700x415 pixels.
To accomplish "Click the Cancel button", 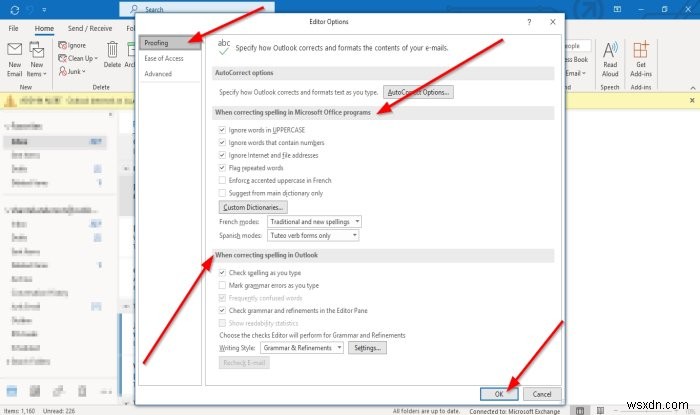I will point(542,394).
